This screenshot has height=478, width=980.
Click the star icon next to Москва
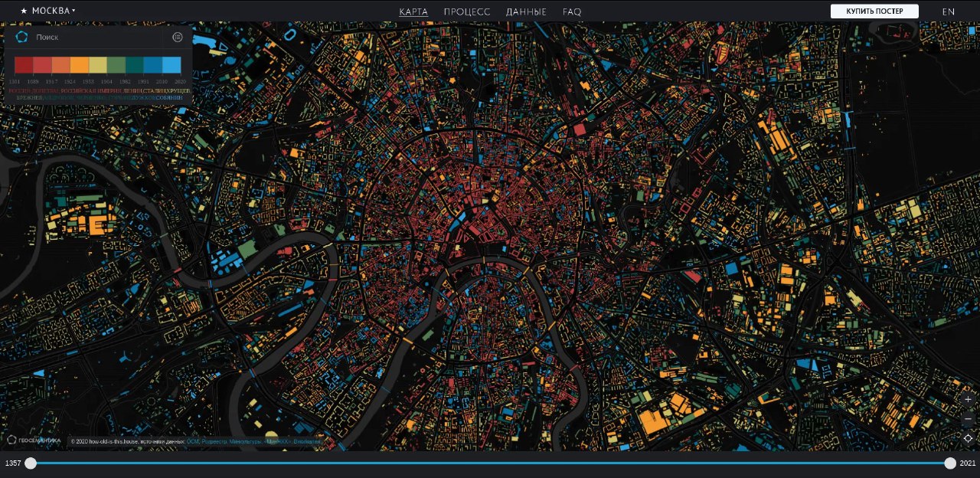click(x=24, y=11)
